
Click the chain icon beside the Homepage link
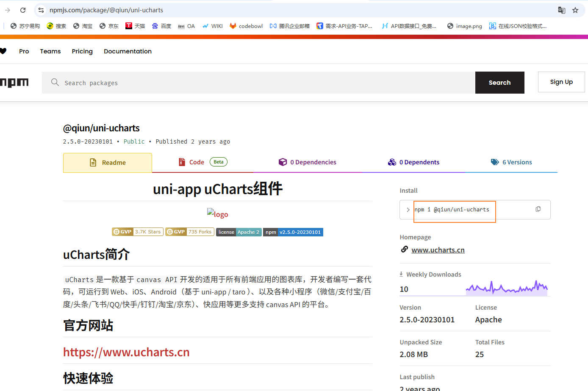(x=404, y=250)
